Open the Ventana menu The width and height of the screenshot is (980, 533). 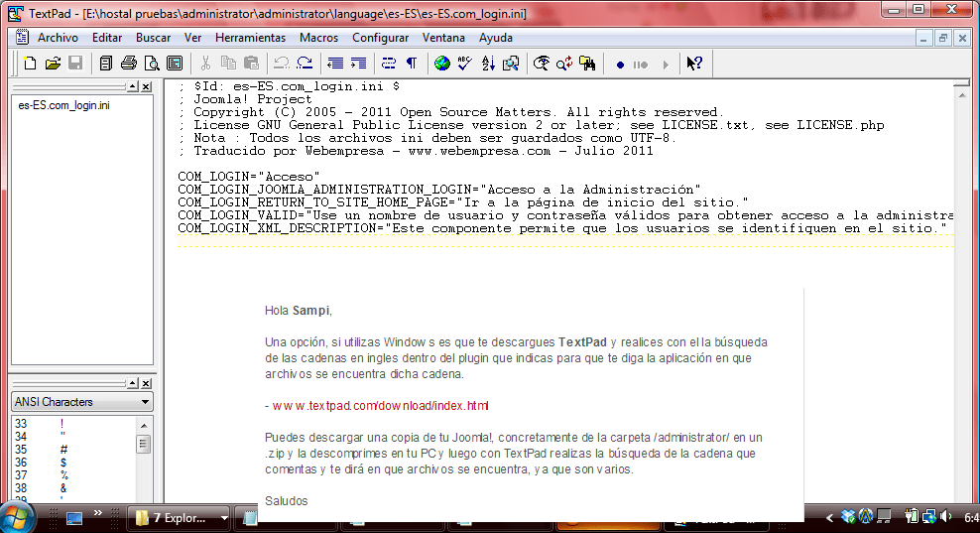tap(443, 38)
